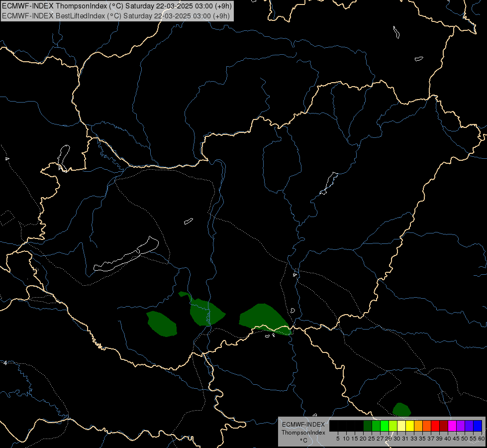Select the blue 55-60 legend swatch
The width and height of the screenshot is (487, 448).
pos(478,426)
